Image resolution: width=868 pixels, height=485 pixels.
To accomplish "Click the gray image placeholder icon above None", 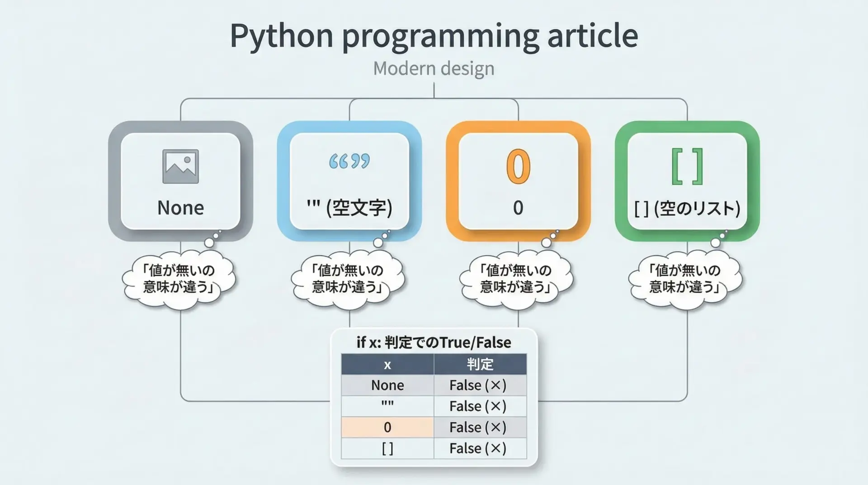I will coord(180,166).
